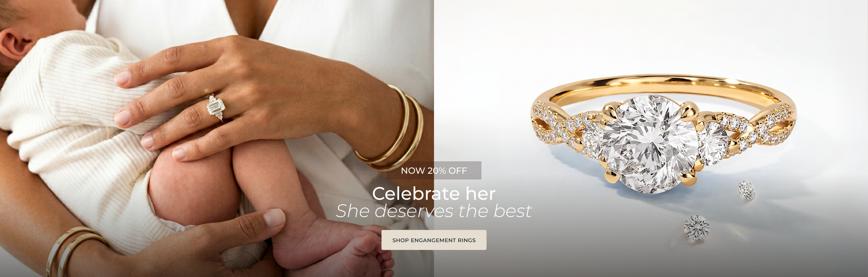Click the lower loose diamond near the bottom

click(x=696, y=228)
